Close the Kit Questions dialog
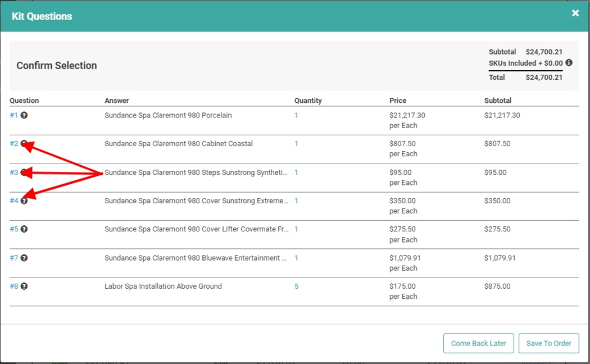This screenshot has height=364, width=590. coord(575,13)
